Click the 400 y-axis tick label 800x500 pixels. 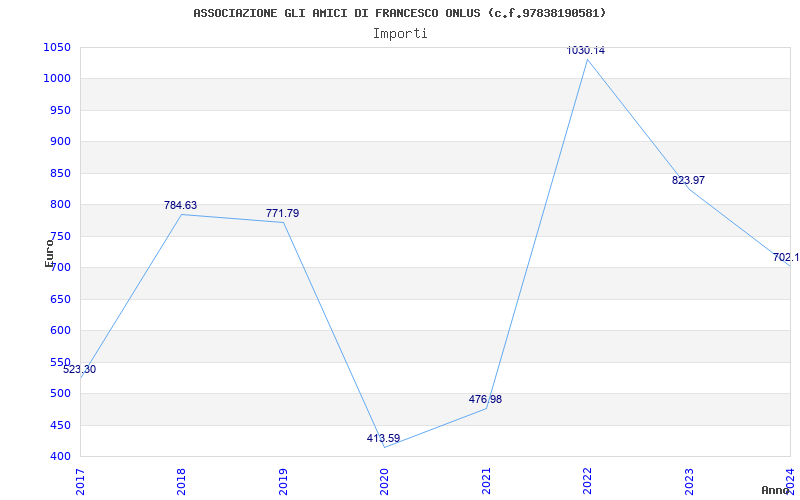point(60,457)
